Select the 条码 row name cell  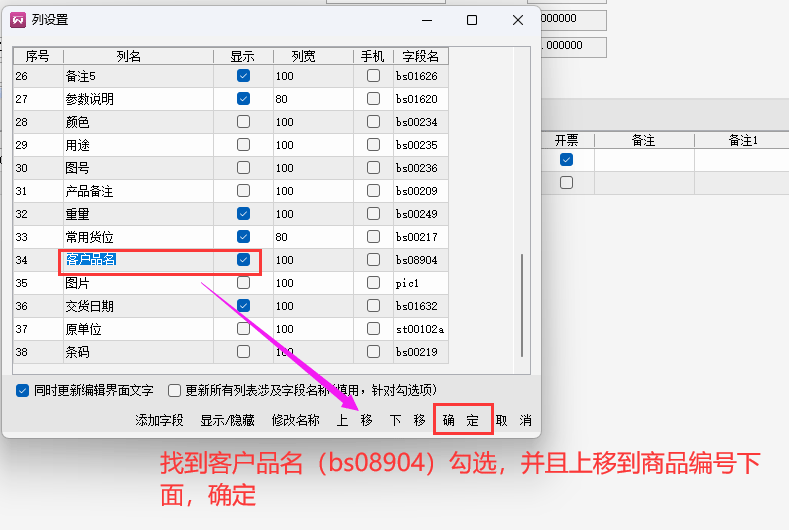click(x=138, y=352)
